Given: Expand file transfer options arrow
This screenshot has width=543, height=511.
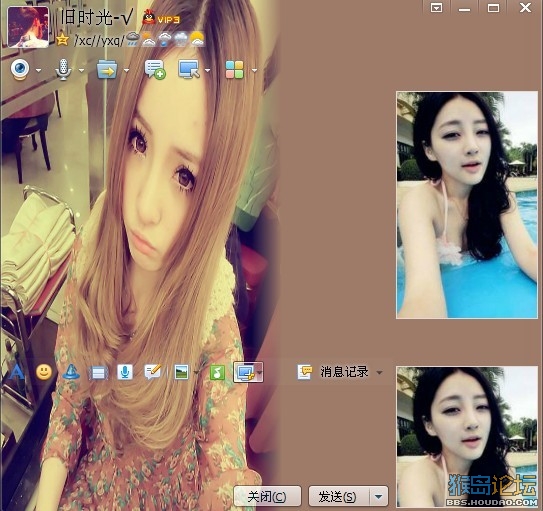Looking at the screenshot, I should (126, 70).
